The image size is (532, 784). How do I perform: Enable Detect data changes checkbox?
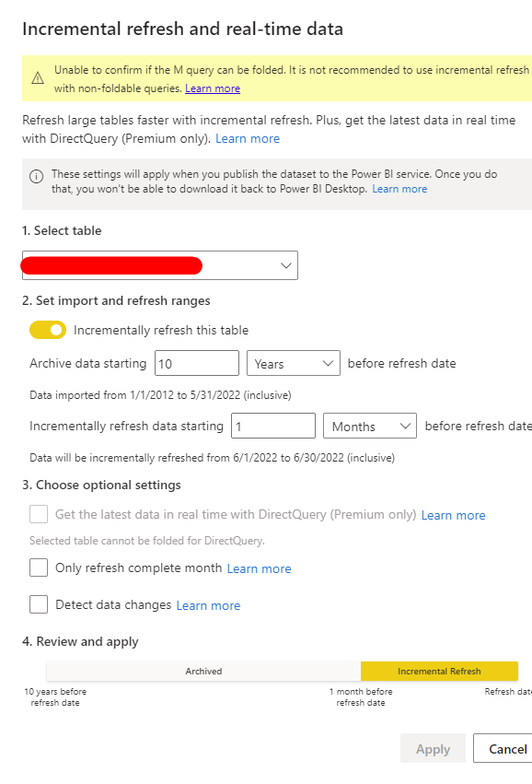pos(39,604)
